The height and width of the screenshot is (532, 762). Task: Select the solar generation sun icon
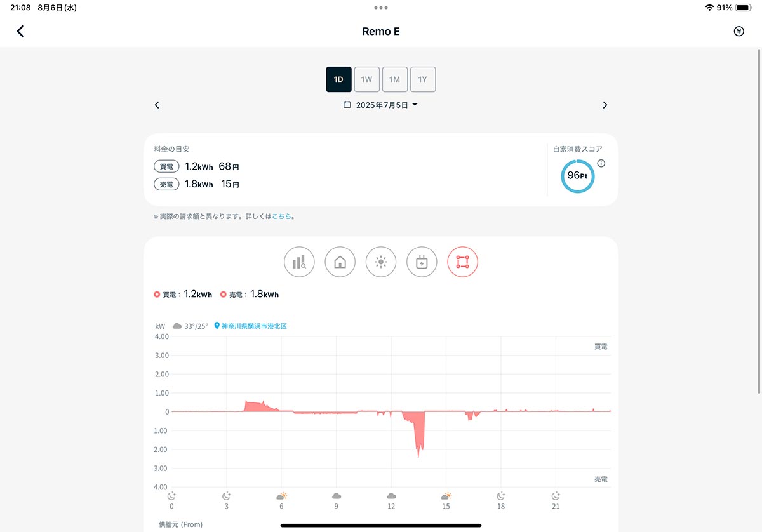point(381,262)
